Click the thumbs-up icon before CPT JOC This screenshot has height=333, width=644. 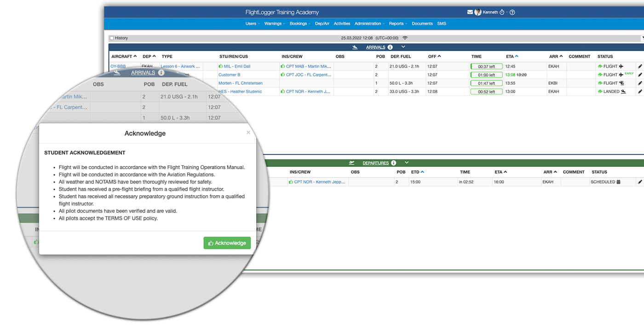(x=283, y=75)
